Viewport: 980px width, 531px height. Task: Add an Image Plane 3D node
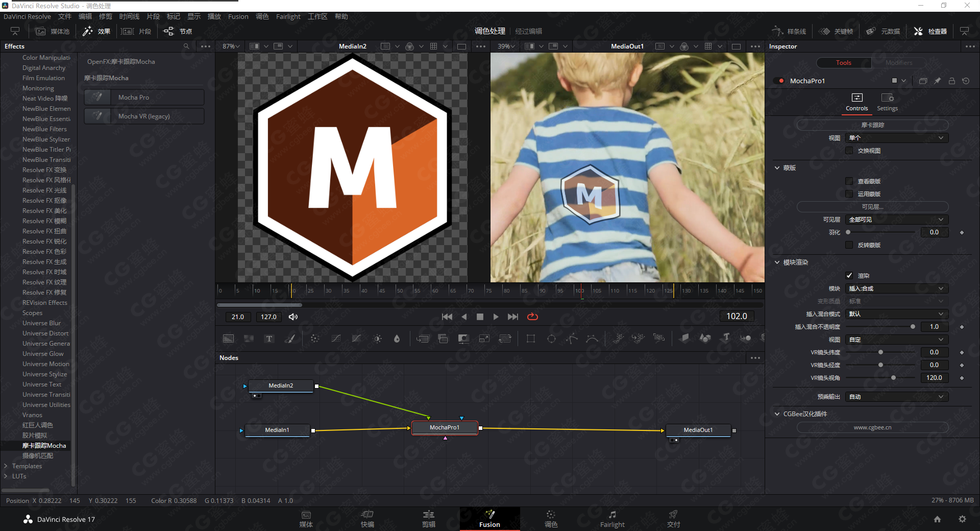[x=684, y=338]
